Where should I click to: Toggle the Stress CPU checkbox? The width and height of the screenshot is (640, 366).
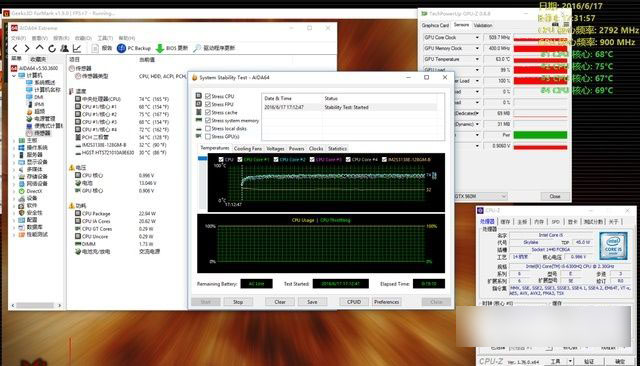coord(208,96)
